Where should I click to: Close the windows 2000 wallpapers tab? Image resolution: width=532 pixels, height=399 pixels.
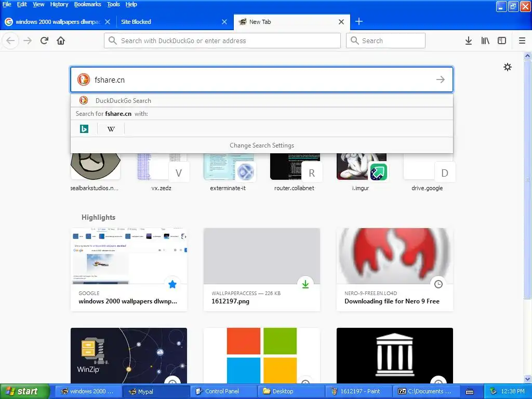[108, 22]
